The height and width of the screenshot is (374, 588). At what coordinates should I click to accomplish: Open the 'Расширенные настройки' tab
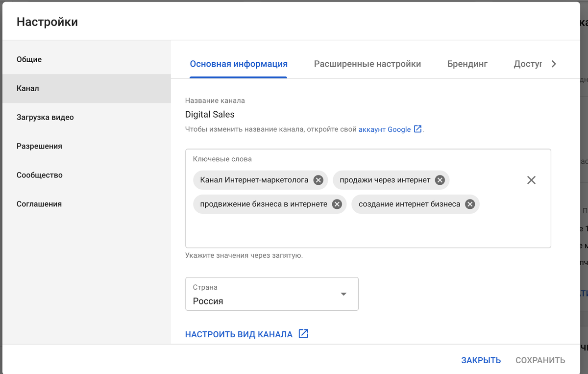tap(367, 64)
